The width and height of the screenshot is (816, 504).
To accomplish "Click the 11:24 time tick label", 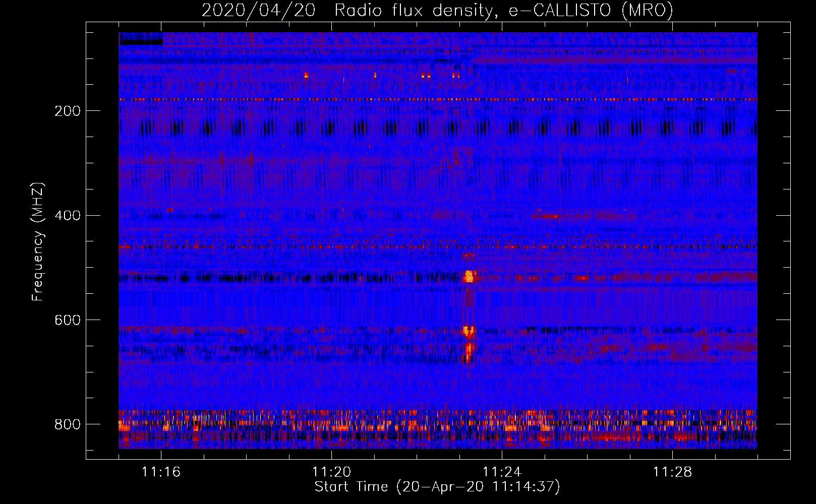I will pyautogui.click(x=502, y=472).
